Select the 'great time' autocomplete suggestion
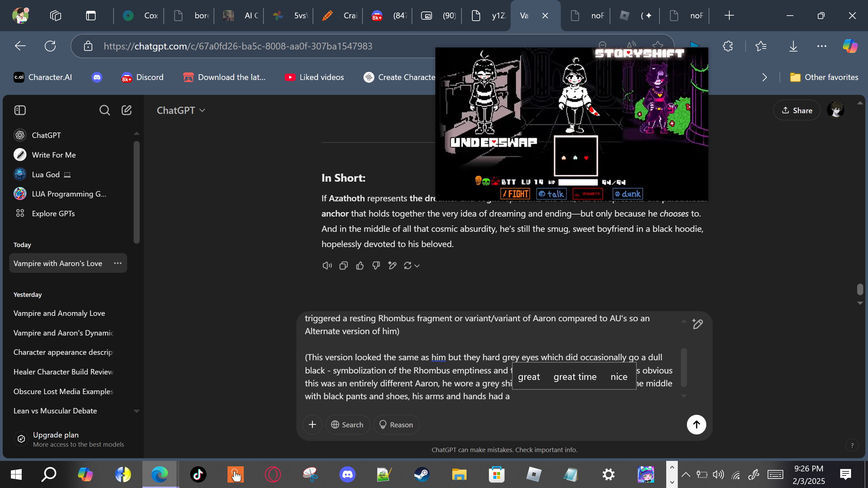Image resolution: width=868 pixels, height=488 pixels. [575, 377]
